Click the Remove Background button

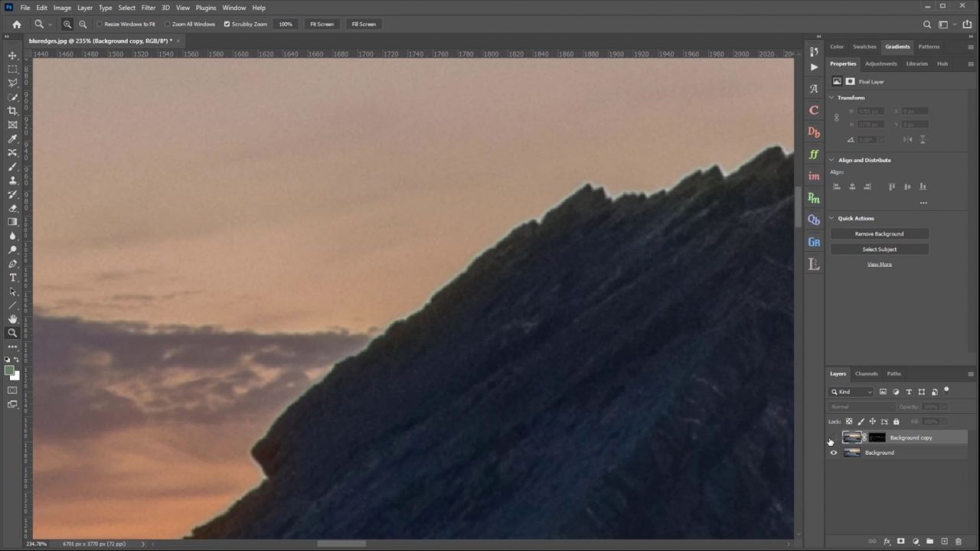pyautogui.click(x=879, y=233)
